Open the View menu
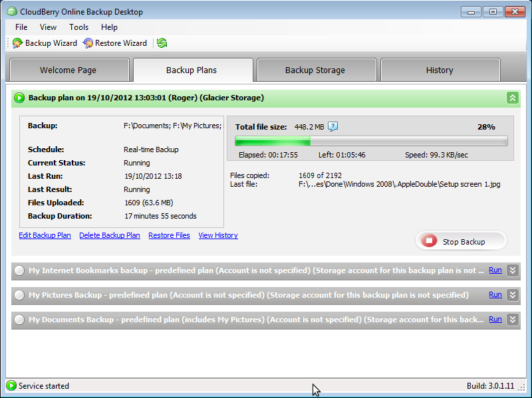Image resolution: width=532 pixels, height=398 pixels. [48, 27]
